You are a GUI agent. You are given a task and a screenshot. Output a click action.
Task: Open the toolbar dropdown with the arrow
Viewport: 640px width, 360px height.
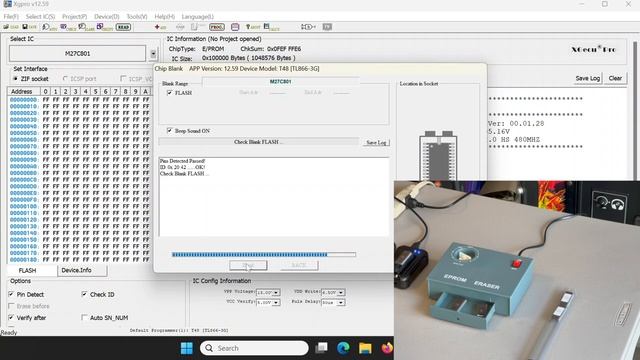[x=308, y=27]
